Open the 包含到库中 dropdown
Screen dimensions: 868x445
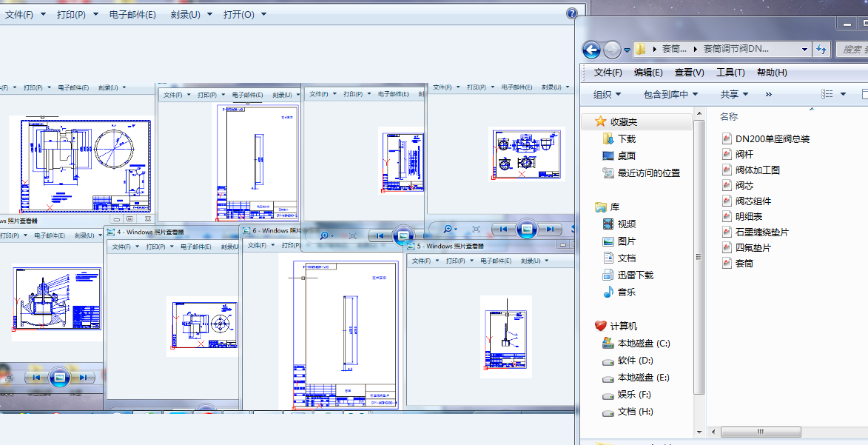pyautogui.click(x=671, y=94)
